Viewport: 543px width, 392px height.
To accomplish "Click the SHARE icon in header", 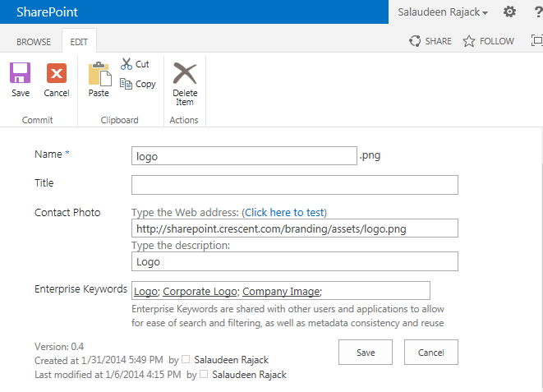I will (415, 41).
